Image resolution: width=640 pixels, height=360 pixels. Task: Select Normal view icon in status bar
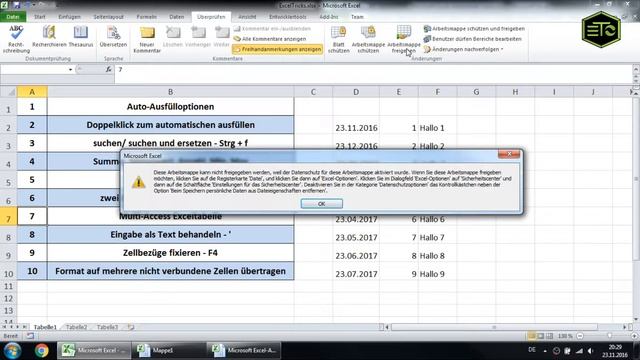click(x=531, y=336)
